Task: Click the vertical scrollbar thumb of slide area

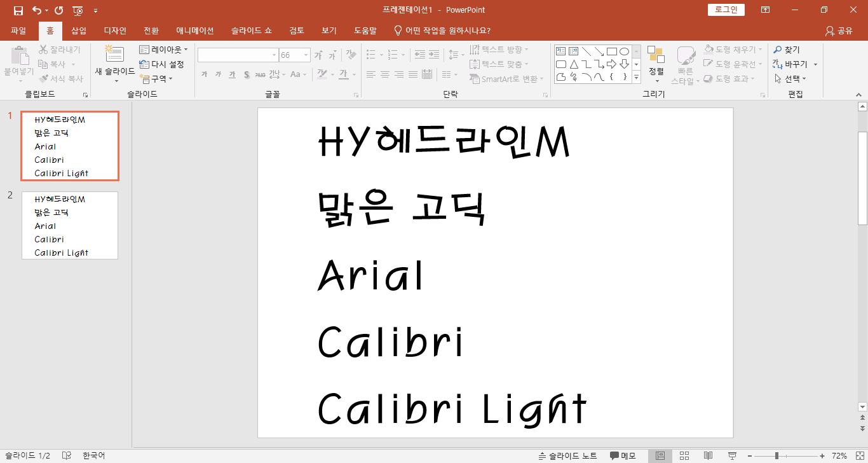Action: click(x=862, y=178)
